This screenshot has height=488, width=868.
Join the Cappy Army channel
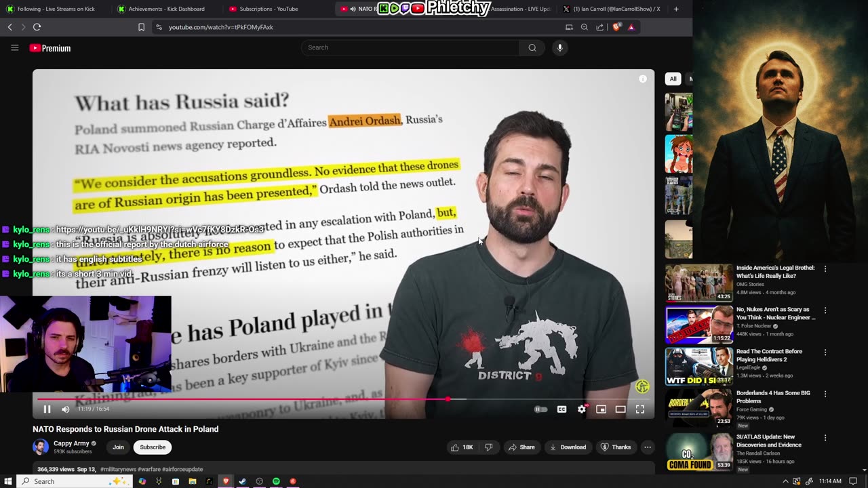coord(118,447)
